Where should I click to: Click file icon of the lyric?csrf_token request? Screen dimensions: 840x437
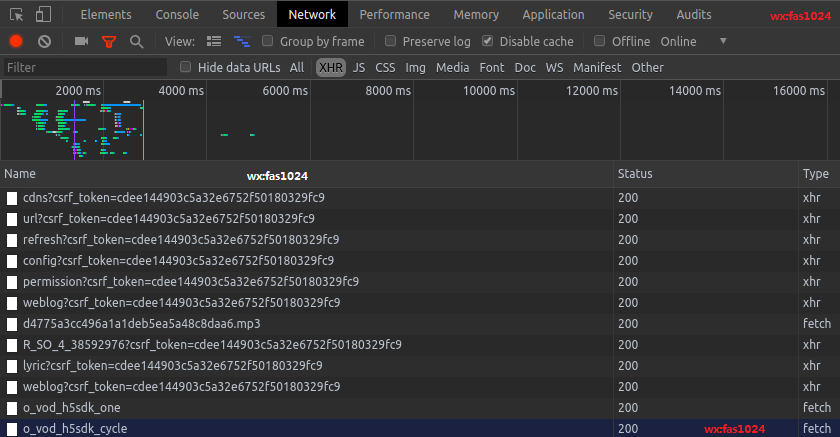point(12,366)
